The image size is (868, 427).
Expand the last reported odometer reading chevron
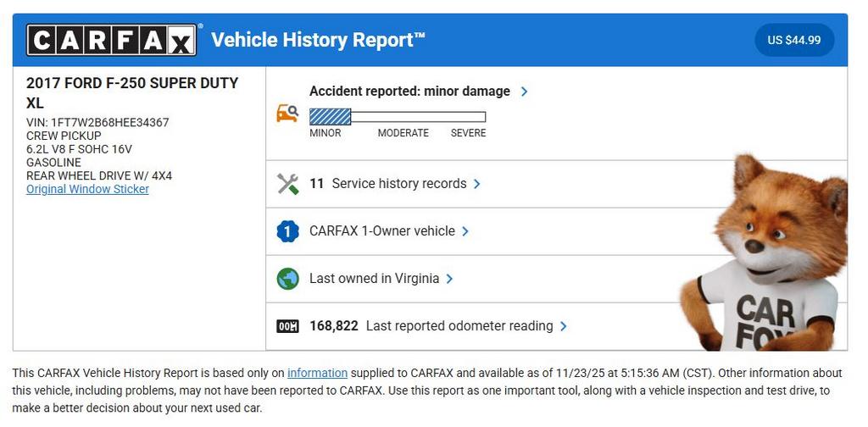564,326
